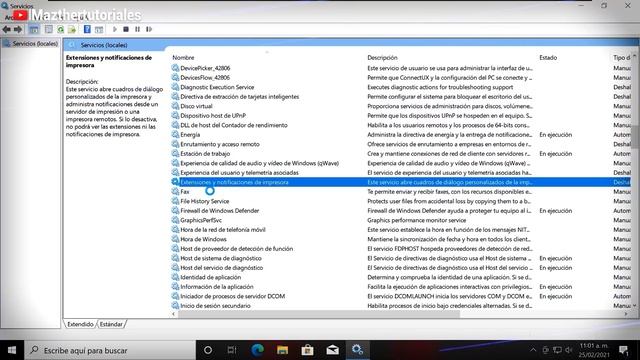Open Task View on the taskbar
This screenshot has width=640, height=360.
232,350
